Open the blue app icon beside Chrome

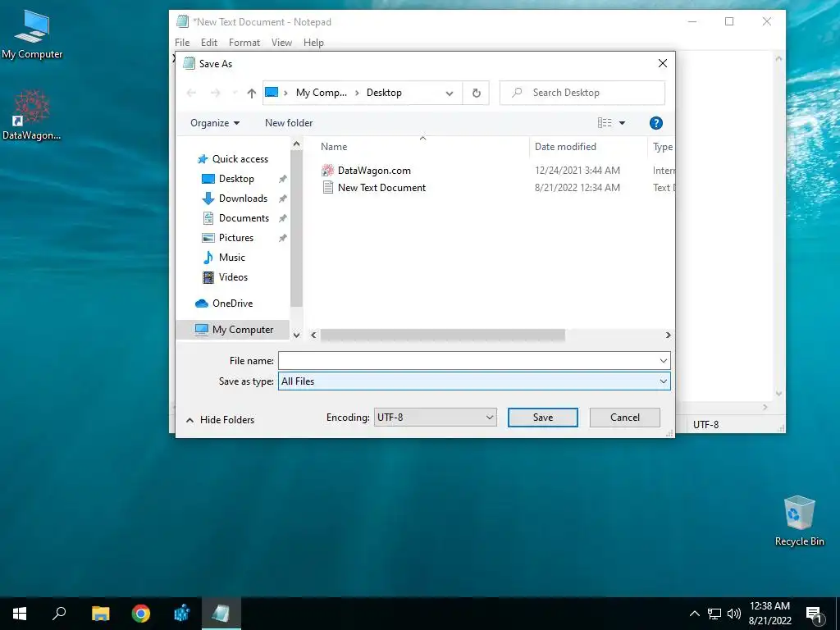pyautogui.click(x=181, y=614)
